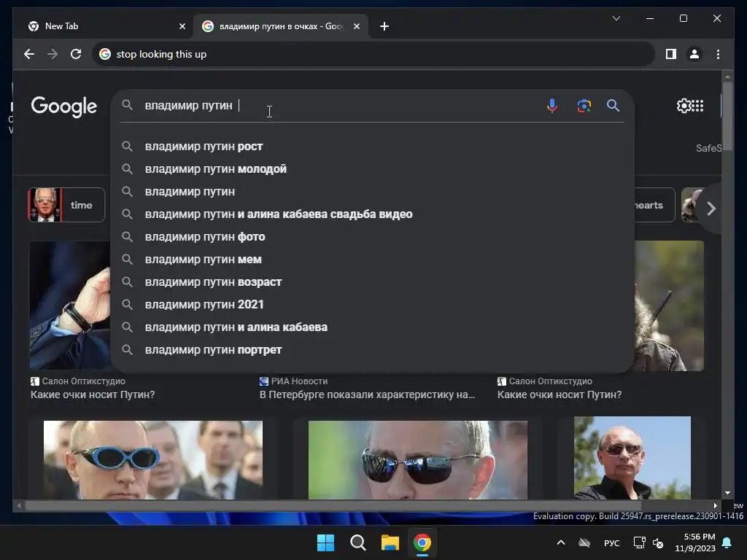Close the New Tab tab

pyautogui.click(x=182, y=26)
